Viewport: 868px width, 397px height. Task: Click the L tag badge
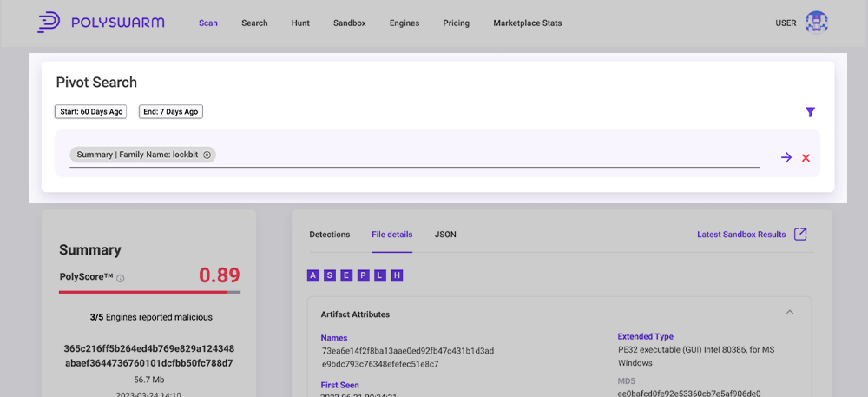380,275
